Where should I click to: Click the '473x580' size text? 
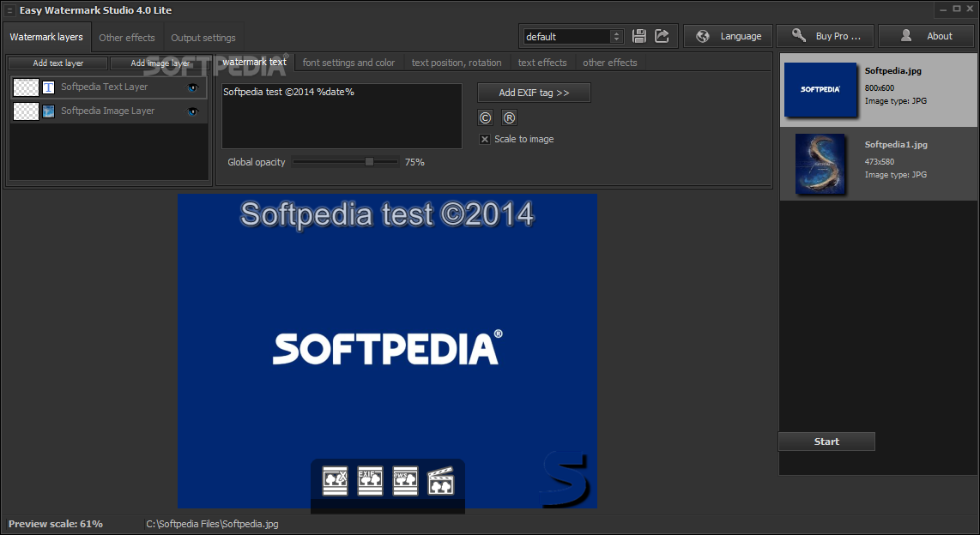click(880, 162)
